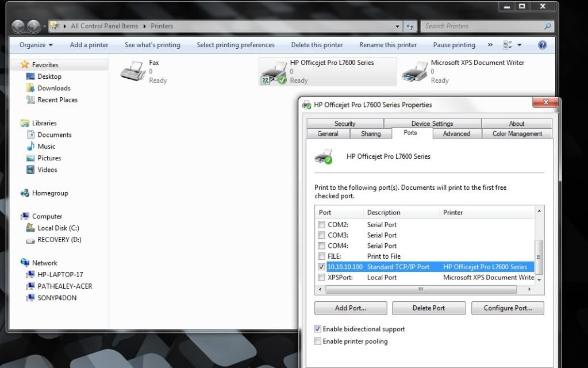
Task: Select the HP Officejet Pro L7600 printer icon
Action: tap(274, 73)
